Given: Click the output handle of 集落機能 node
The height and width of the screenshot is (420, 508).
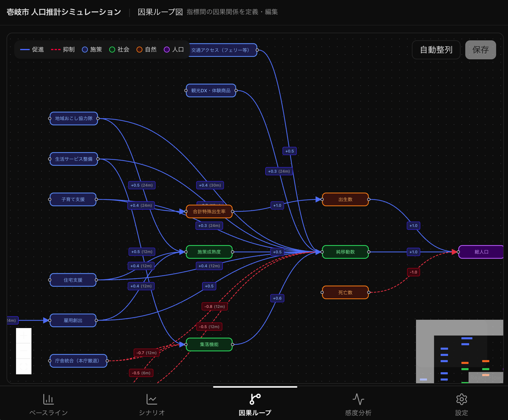Looking at the screenshot, I should pos(232,344).
